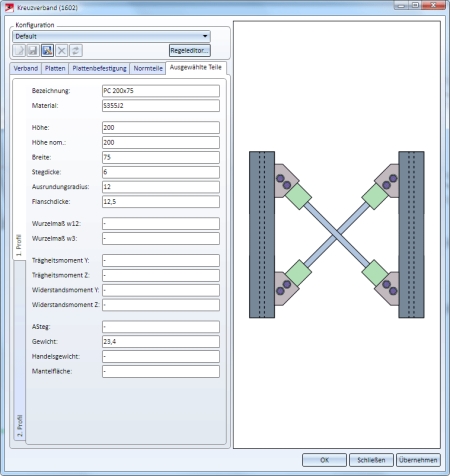
Task: Click the Breite field showing 75
Action: click(161, 157)
